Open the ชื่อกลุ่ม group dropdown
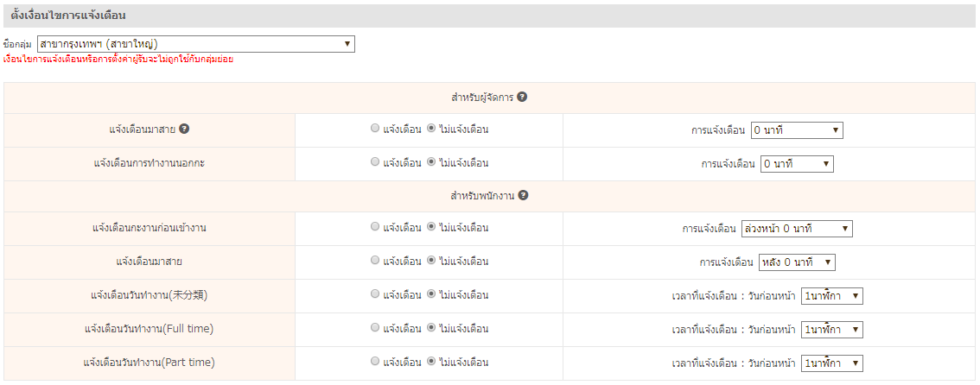980x385 pixels. [195, 44]
